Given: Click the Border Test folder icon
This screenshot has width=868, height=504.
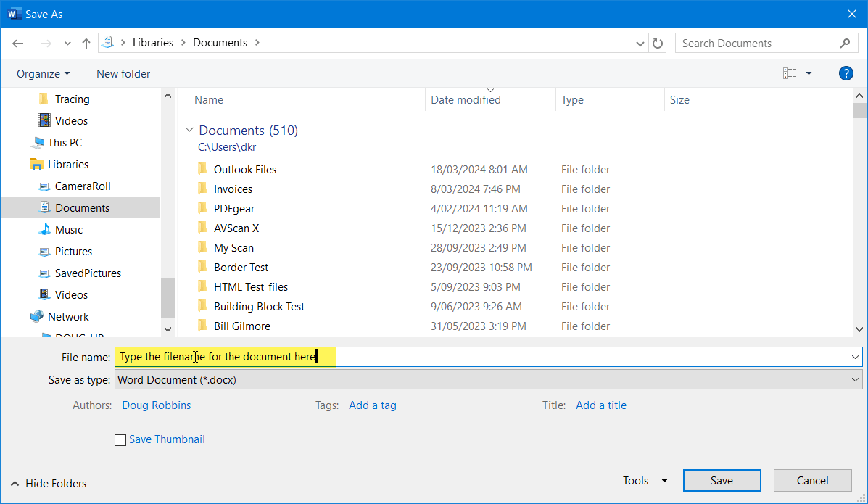Looking at the screenshot, I should (202, 267).
